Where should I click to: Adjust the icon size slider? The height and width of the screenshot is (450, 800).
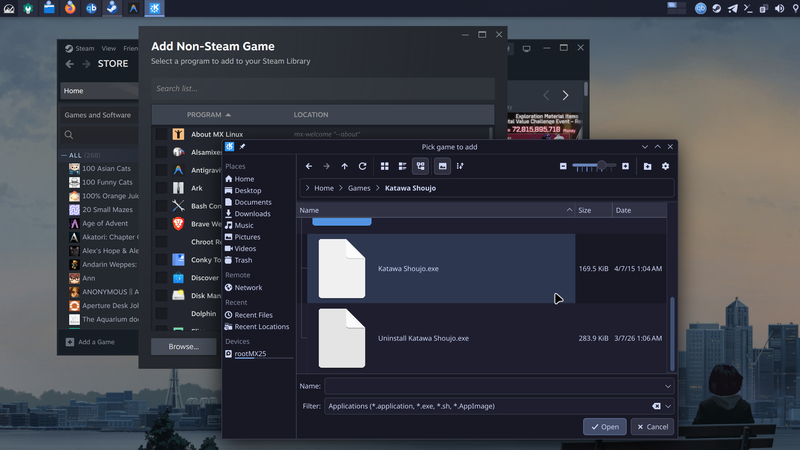[x=594, y=166]
